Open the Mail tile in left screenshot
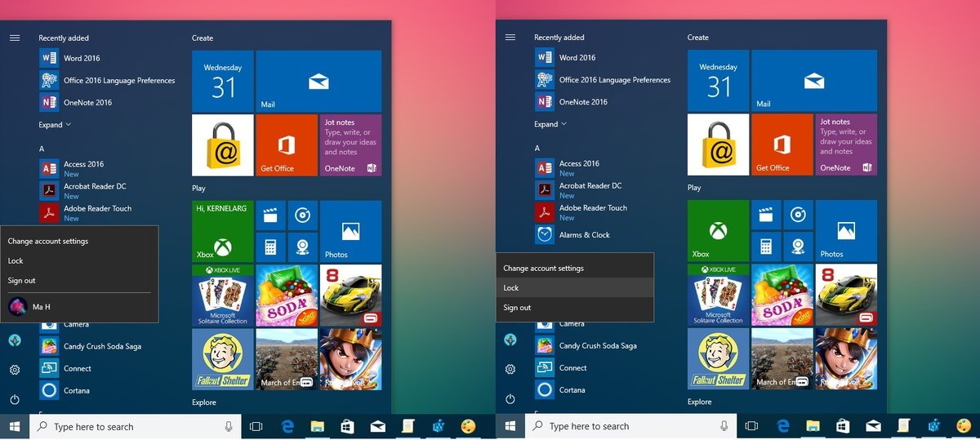 pos(318,81)
